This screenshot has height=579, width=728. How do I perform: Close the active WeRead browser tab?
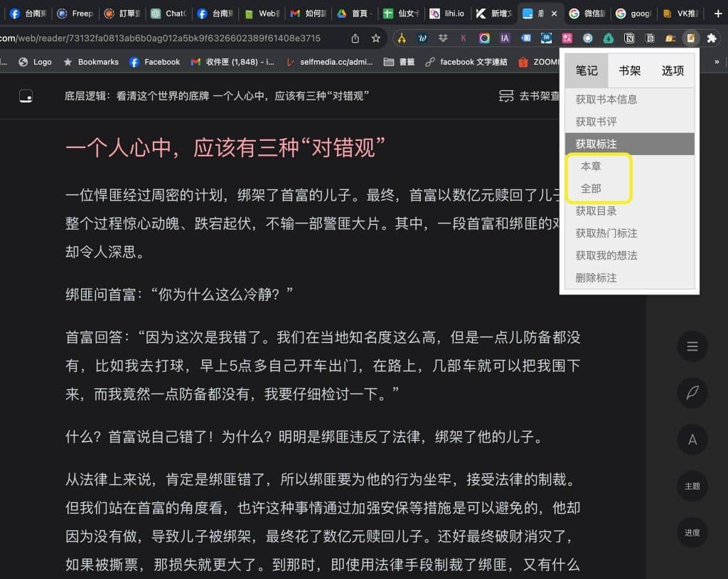554,14
